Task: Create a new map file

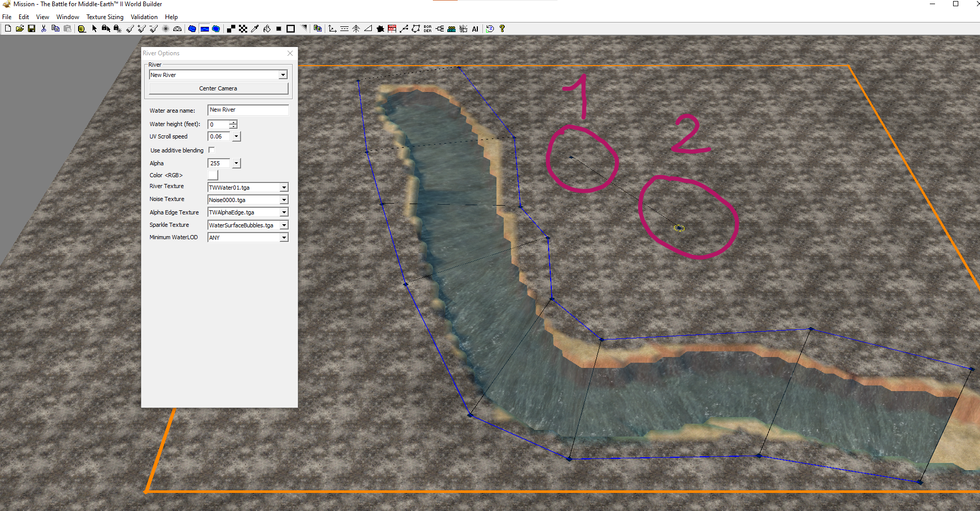Action: [8, 29]
